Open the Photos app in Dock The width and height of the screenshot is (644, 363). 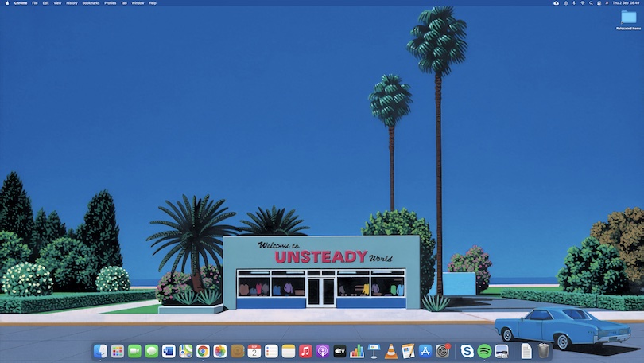(x=220, y=352)
